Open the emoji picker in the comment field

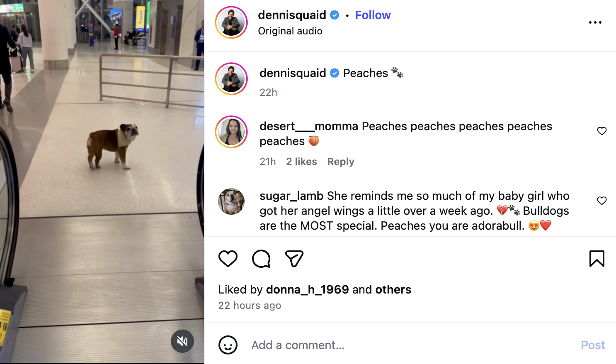[228, 345]
